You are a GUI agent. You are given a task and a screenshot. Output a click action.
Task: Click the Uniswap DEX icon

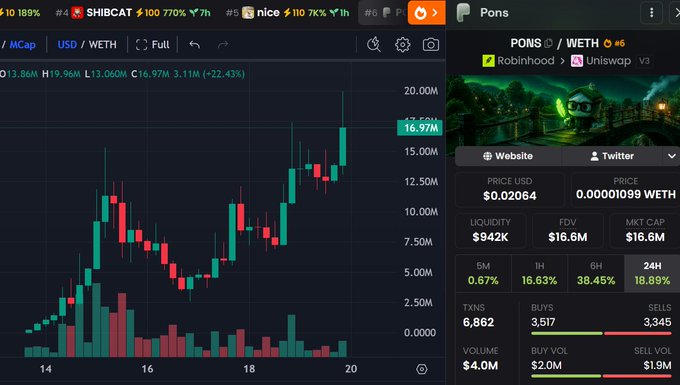tap(577, 61)
